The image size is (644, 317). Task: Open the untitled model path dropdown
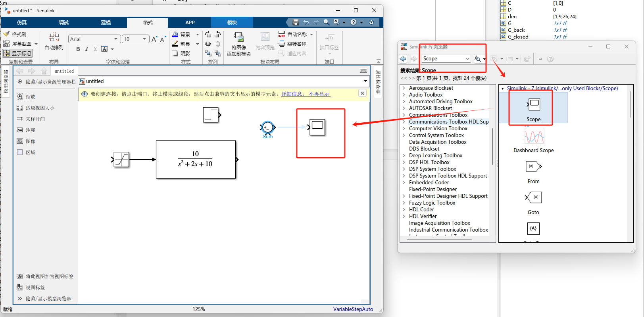[365, 81]
